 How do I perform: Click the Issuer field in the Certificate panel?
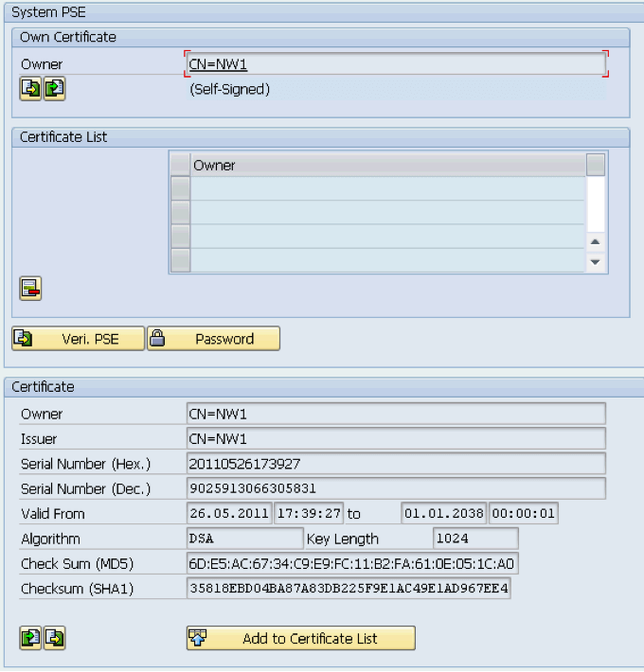tap(396, 439)
